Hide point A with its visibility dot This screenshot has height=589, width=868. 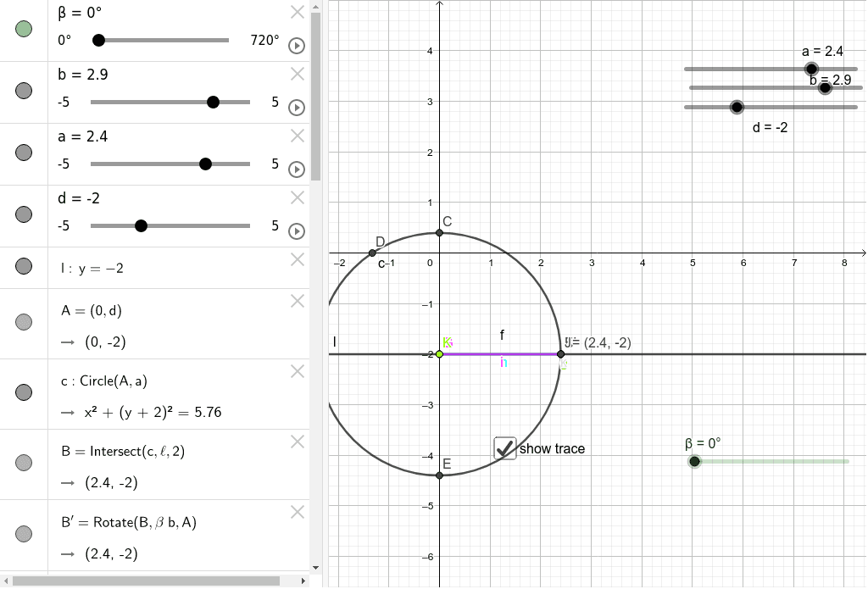23,321
